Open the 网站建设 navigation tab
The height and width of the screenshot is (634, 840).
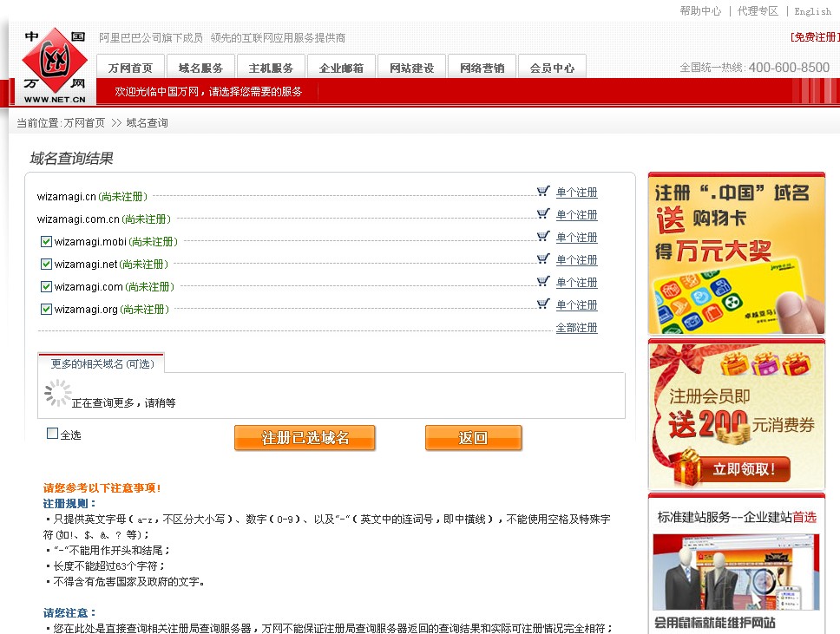click(411, 67)
